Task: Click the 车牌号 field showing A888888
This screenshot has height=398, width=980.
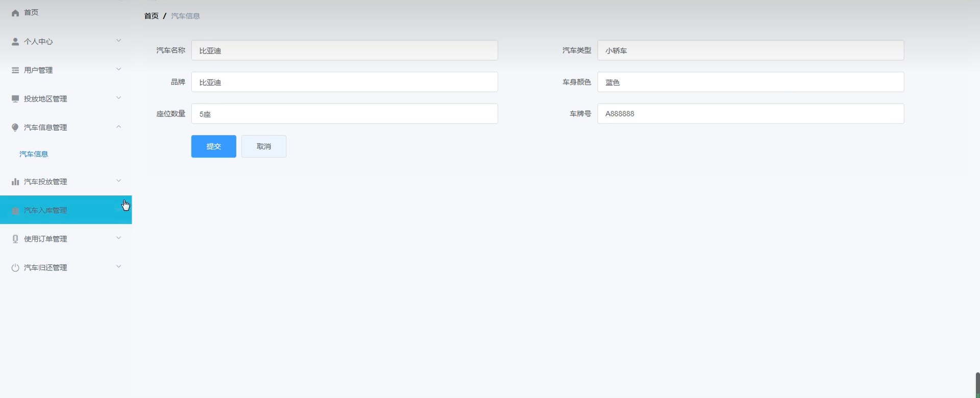Action: 751,114
